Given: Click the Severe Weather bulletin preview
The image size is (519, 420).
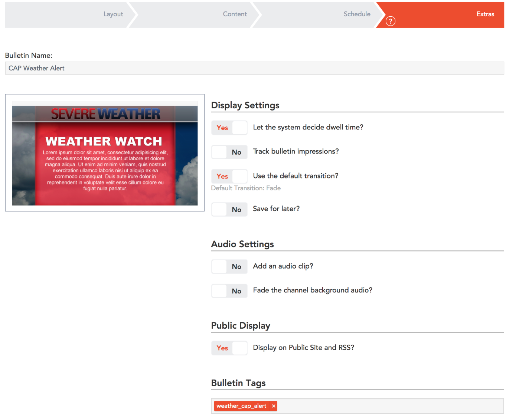Looking at the screenshot, I should click(x=105, y=153).
